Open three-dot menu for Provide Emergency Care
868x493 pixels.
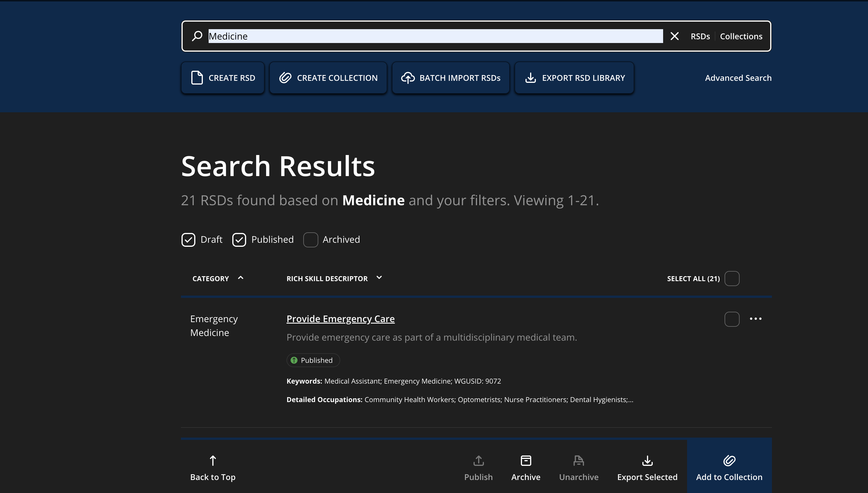(755, 319)
